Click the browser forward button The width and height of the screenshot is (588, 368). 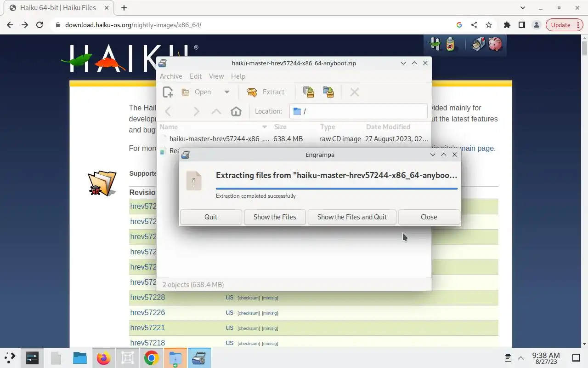point(25,25)
